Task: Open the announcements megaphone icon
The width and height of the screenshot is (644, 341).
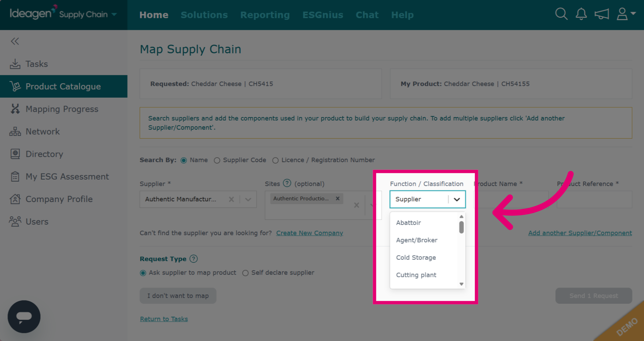Action: point(602,14)
